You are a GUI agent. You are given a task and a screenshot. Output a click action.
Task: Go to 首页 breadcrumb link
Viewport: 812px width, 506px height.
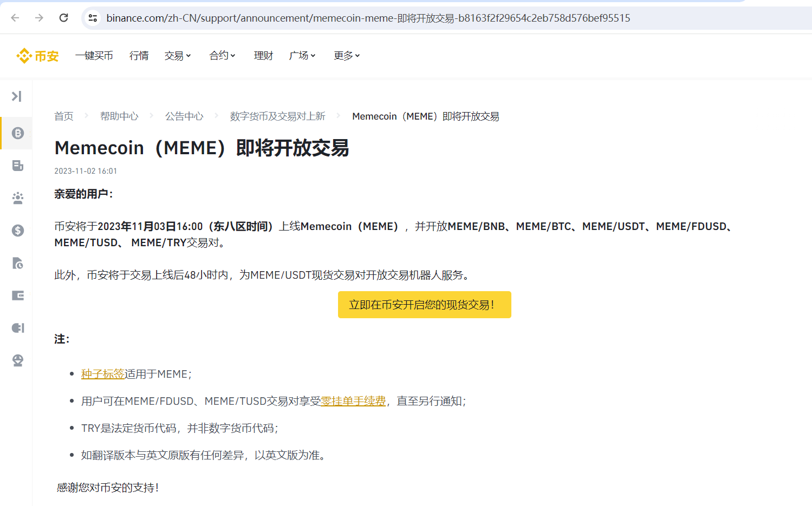(x=64, y=116)
